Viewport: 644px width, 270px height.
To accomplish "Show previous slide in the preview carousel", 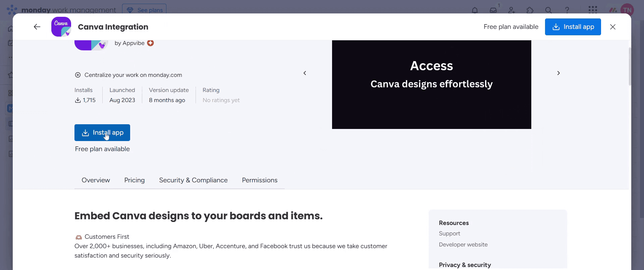I will click(x=305, y=73).
